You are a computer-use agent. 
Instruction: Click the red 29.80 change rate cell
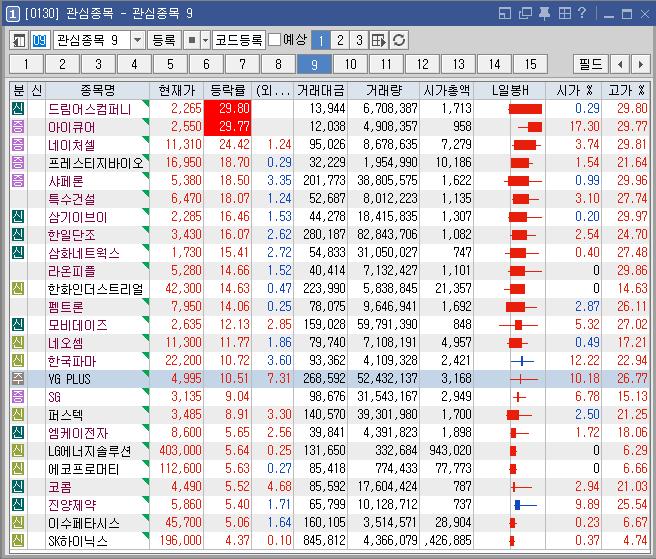tap(228, 109)
